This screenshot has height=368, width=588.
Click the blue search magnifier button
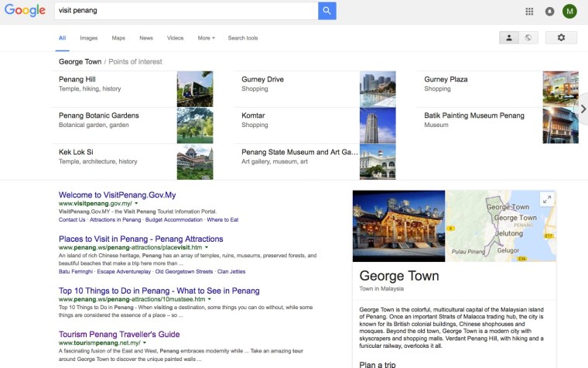pos(327,11)
